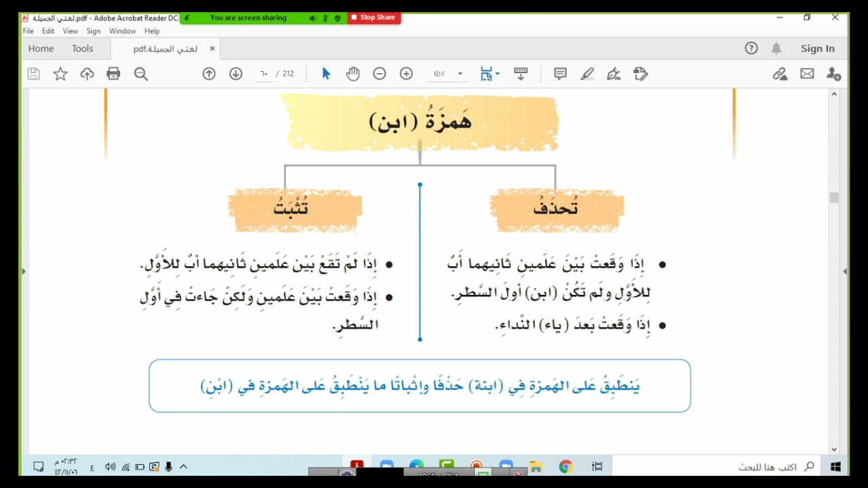Click the stamp tool icon
The image size is (868, 488).
point(641,74)
